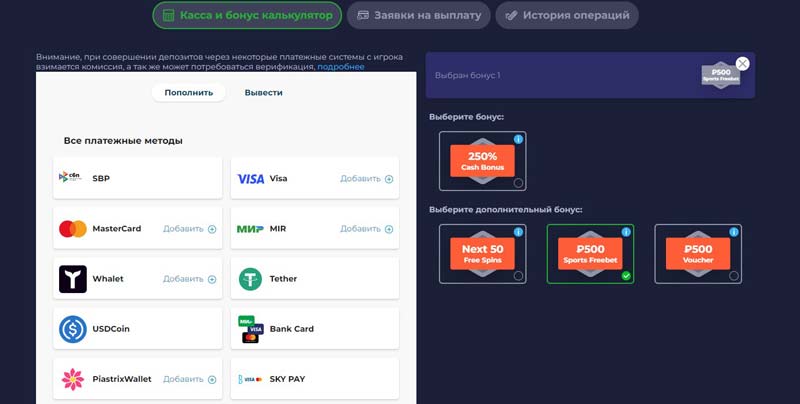Select the Tether coin icon

pyautogui.click(x=250, y=279)
